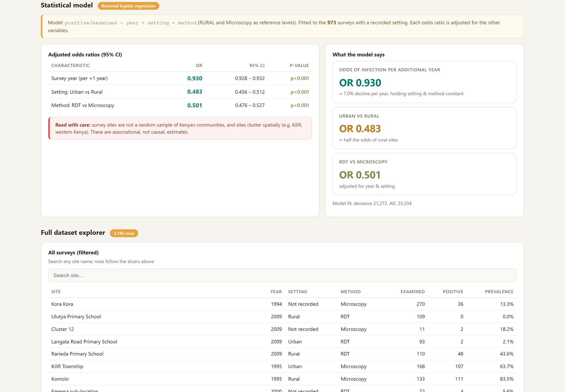This screenshot has height=392, width=565.
Task: Click the CHARACTERISTIC column header
Action: pyautogui.click(x=71, y=66)
